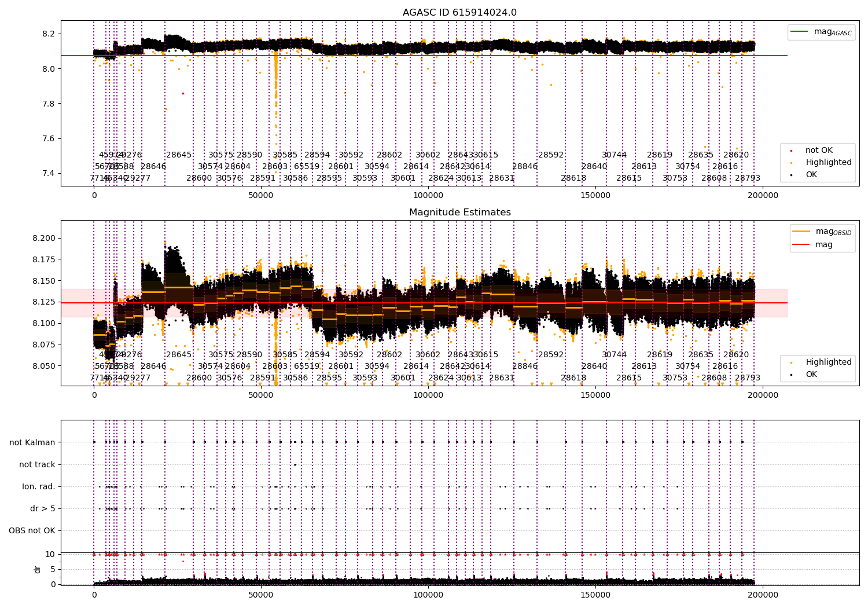Click the 'Ion. rad.' row label
868x608 pixels.
point(39,486)
